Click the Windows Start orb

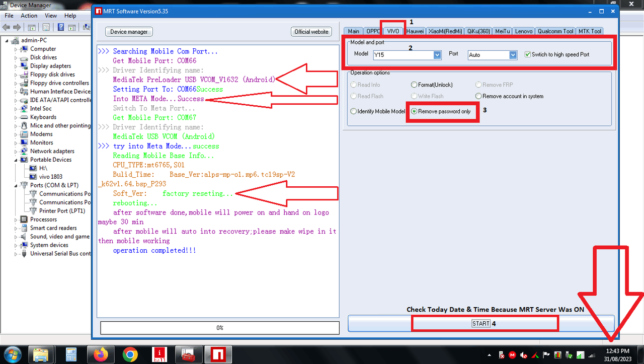tap(12, 354)
